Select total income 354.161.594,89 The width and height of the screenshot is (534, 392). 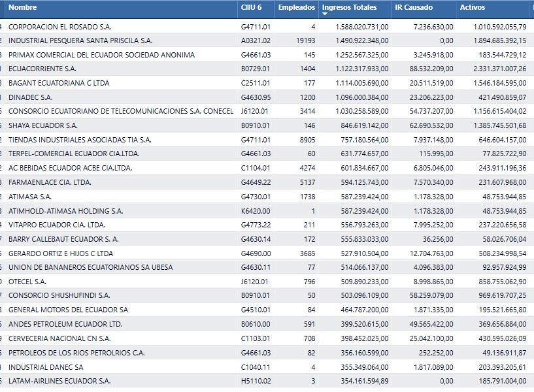pos(365,381)
